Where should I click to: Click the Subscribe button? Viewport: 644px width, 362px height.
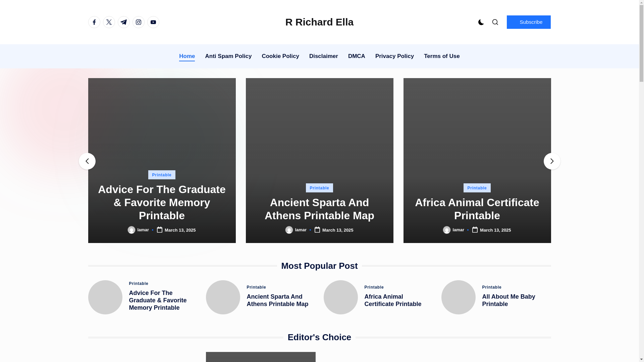click(x=529, y=22)
